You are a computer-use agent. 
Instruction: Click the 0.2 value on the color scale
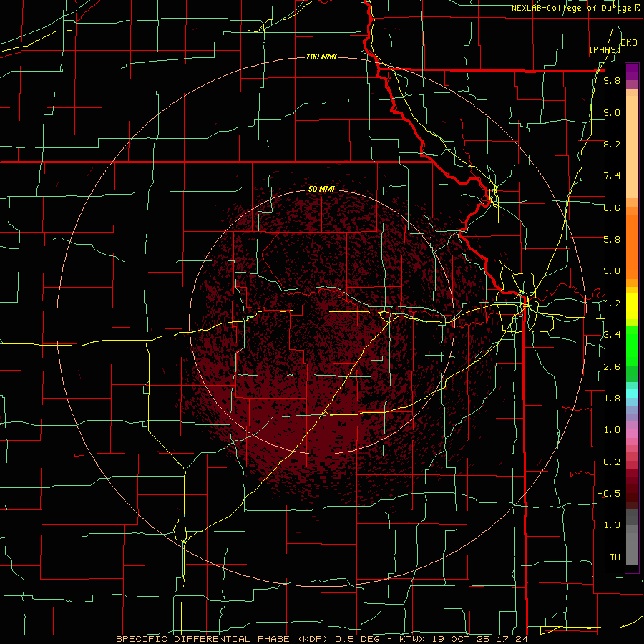coord(612,462)
